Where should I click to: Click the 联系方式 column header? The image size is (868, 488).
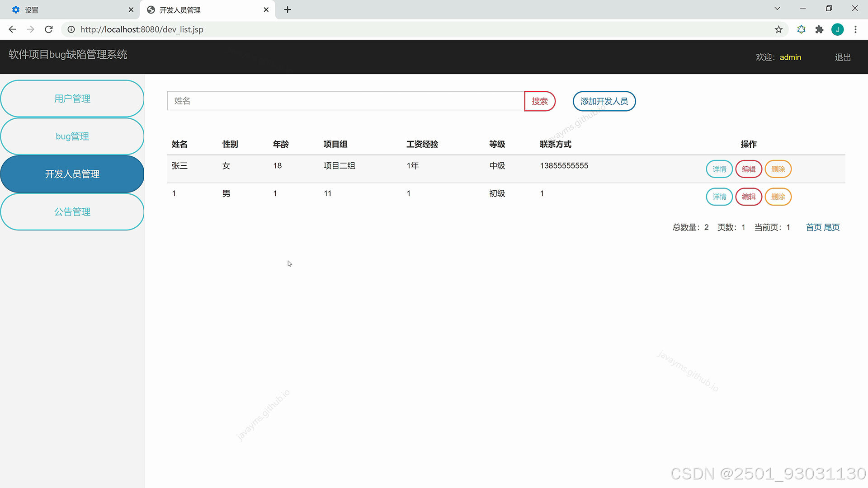pyautogui.click(x=556, y=144)
